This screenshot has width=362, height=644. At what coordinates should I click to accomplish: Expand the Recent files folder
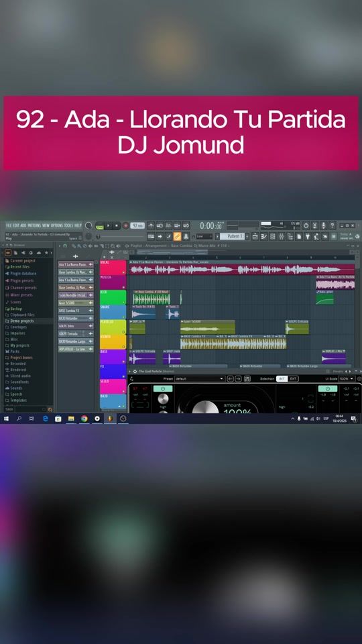coord(17,266)
